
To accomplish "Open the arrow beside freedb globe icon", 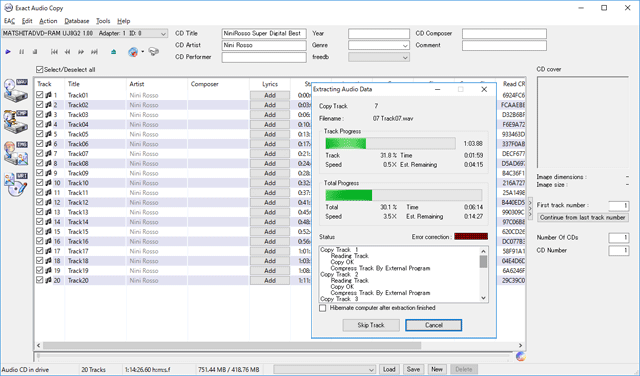I will click(x=142, y=52).
